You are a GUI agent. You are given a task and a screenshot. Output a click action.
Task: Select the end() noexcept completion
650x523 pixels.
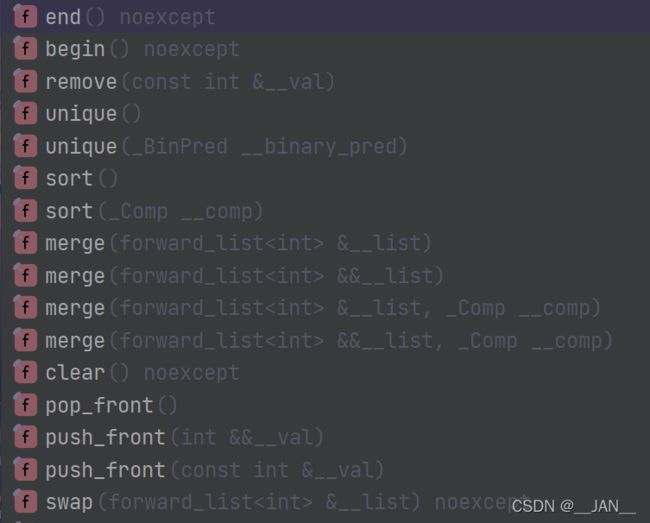pos(325,17)
